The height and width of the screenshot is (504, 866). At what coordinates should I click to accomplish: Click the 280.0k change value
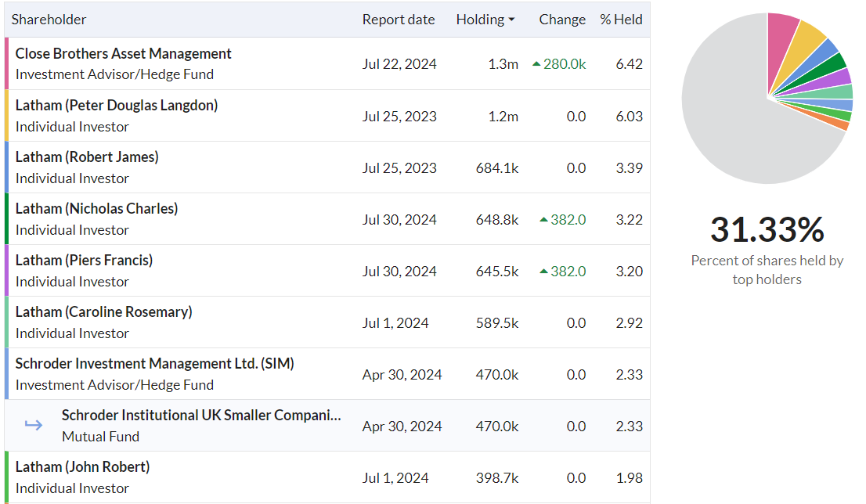[x=565, y=64]
